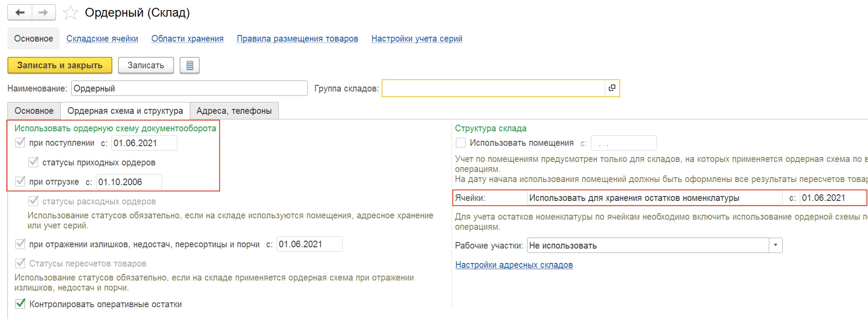Screen dimensions: 868x319
Task: Toggle 'Статусы пересчетов товаров' checkbox
Action: point(20,263)
